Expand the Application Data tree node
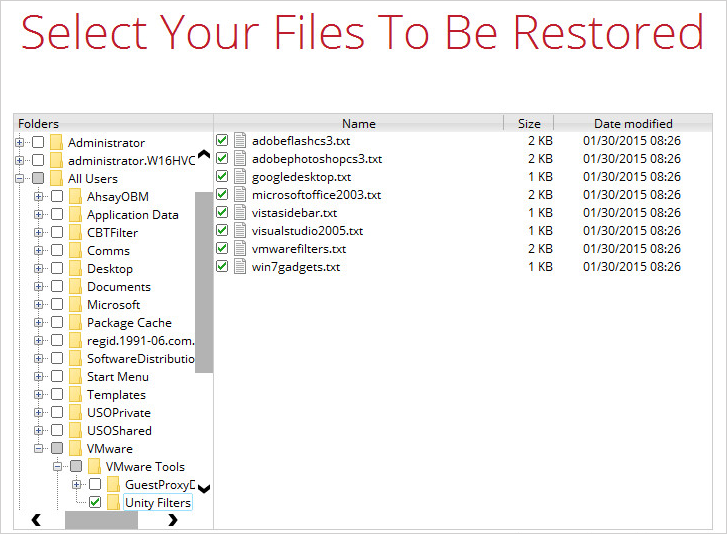The width and height of the screenshot is (727, 534). 39,215
